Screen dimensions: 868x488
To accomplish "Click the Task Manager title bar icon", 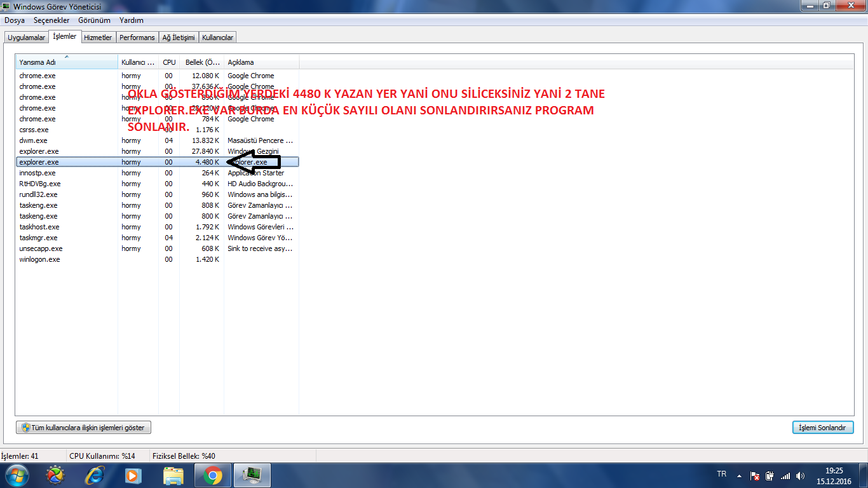I will (6, 6).
